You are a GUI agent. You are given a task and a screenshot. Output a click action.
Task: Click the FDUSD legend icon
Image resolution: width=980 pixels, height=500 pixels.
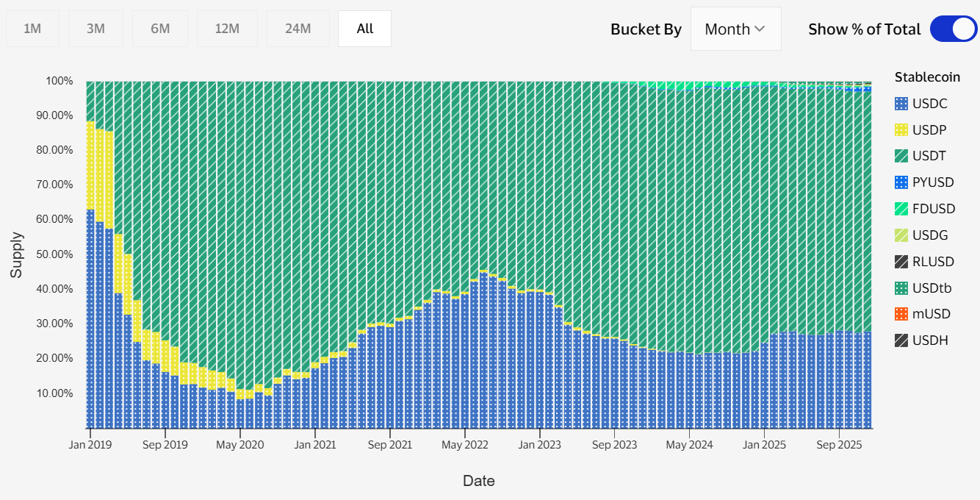901,209
